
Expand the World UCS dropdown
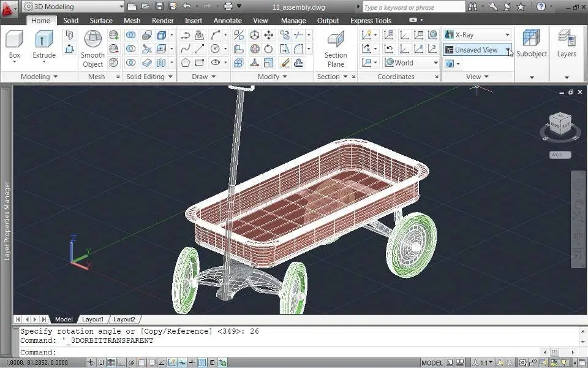point(435,63)
